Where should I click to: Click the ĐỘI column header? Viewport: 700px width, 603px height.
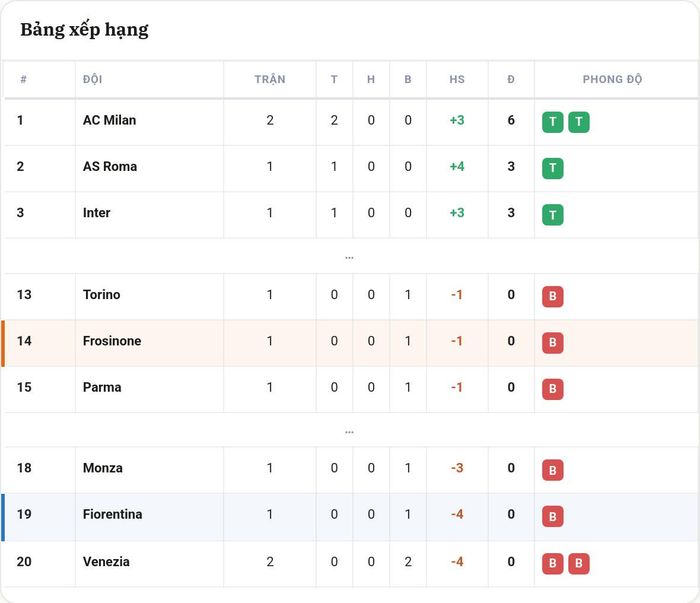(92, 79)
